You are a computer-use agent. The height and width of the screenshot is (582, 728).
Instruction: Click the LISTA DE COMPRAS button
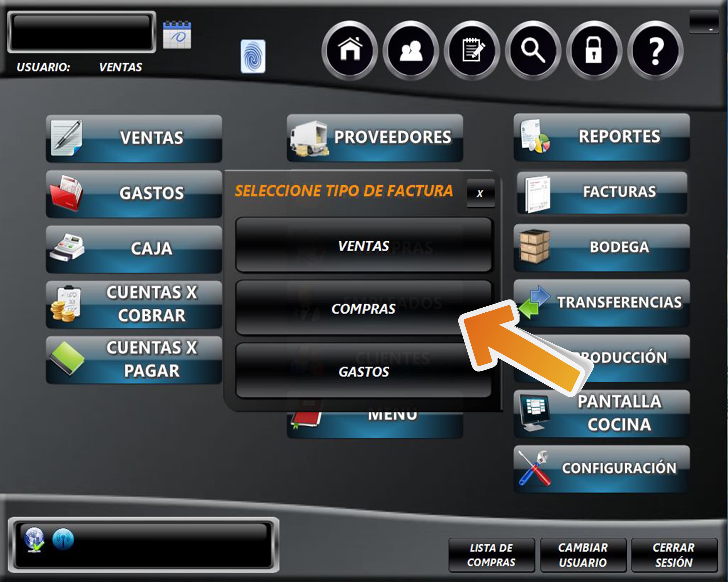click(491, 555)
